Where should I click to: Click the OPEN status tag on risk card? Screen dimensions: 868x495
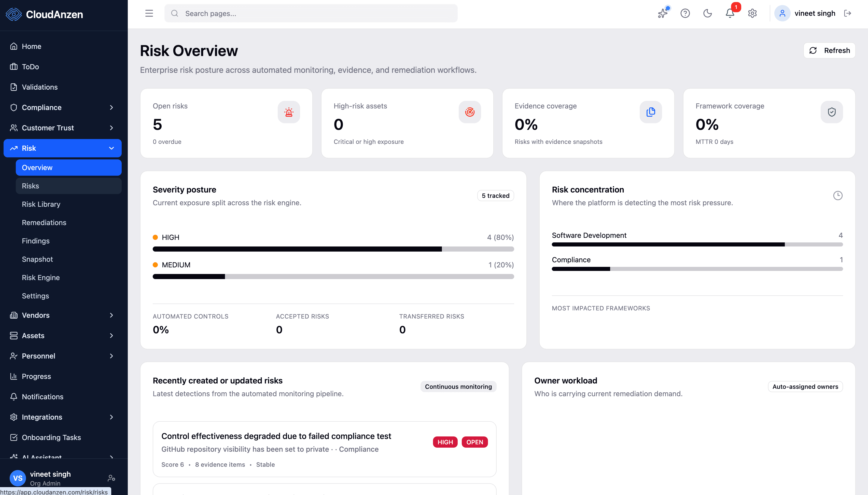click(474, 442)
